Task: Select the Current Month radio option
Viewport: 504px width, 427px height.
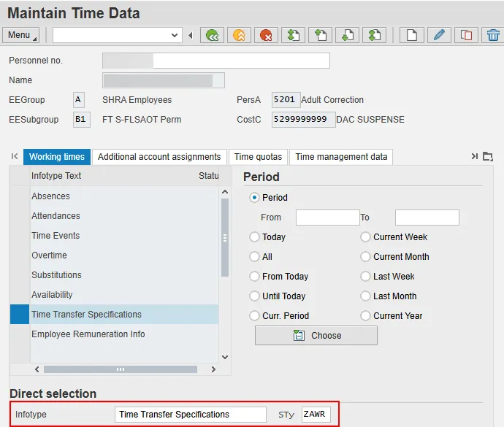Action: tap(365, 257)
